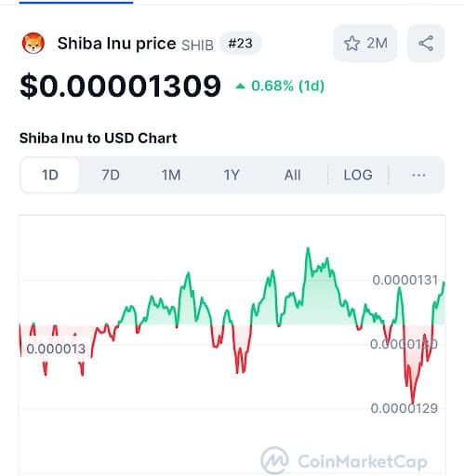This screenshot has height=476, width=464.
Task: Click the Shiba Inu to USD Chart heading
Action: pos(98,139)
